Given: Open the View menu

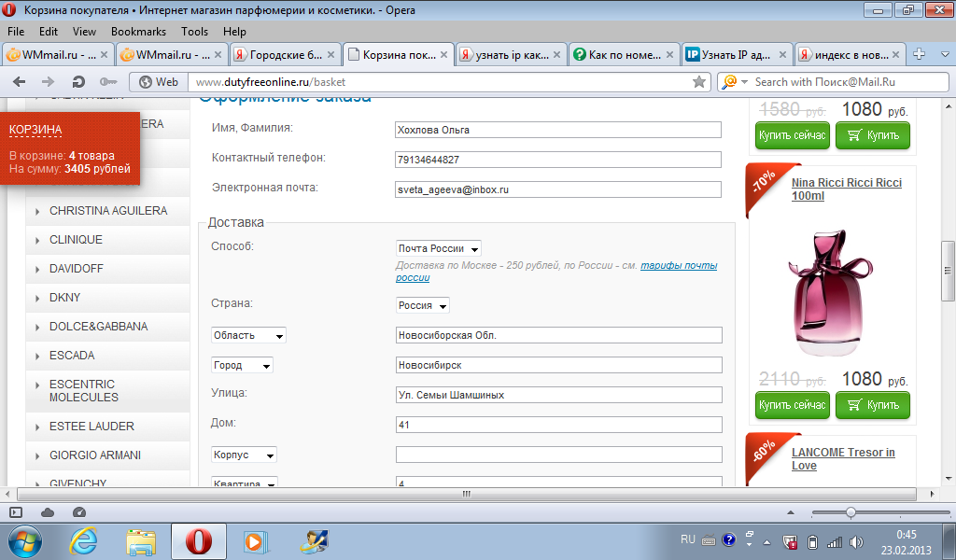Looking at the screenshot, I should coord(84,32).
